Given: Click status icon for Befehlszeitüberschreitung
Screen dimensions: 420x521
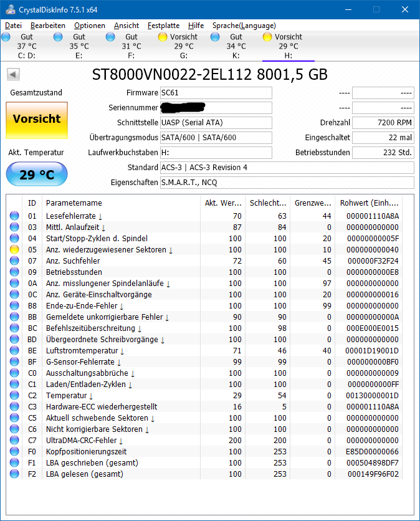Looking at the screenshot, I should click(x=14, y=328).
